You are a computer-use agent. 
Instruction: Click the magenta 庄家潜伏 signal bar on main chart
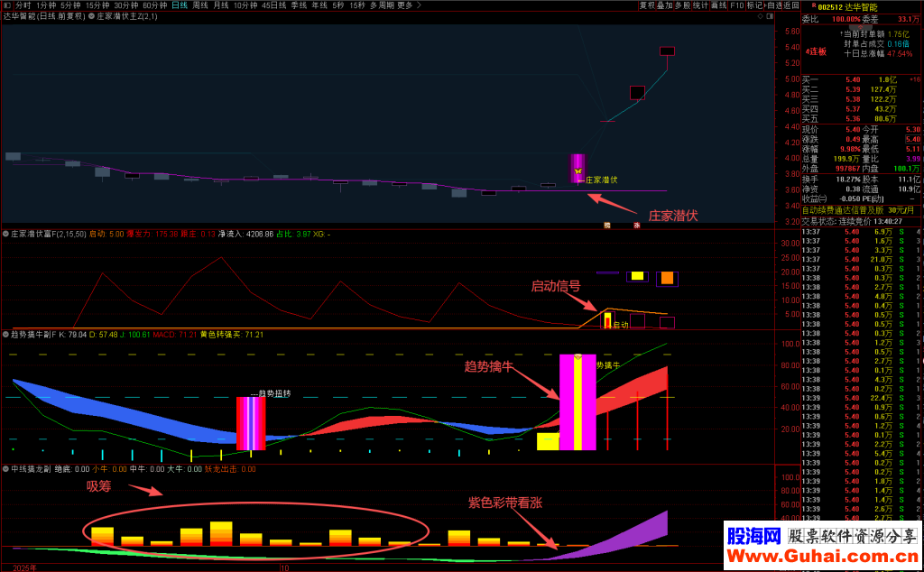coord(577,170)
